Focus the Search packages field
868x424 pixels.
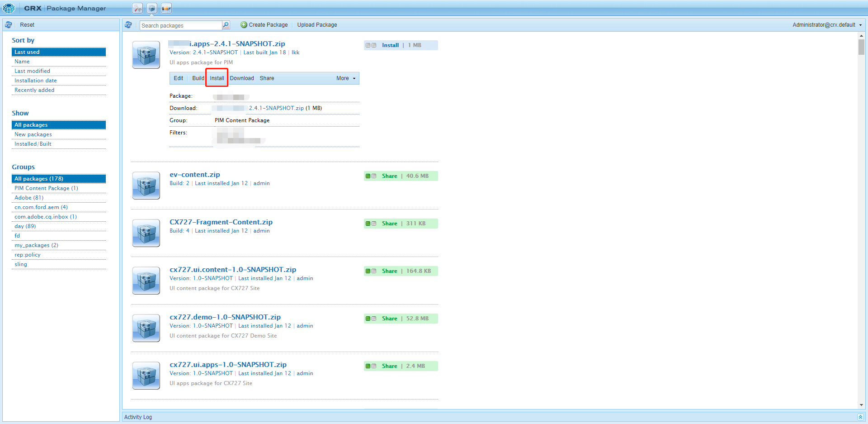[181, 25]
